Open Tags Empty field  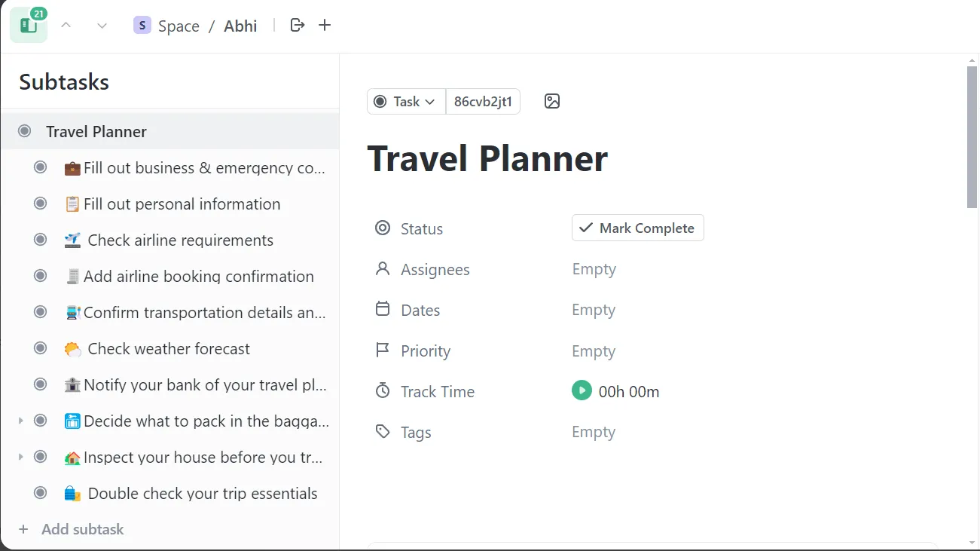coord(594,432)
